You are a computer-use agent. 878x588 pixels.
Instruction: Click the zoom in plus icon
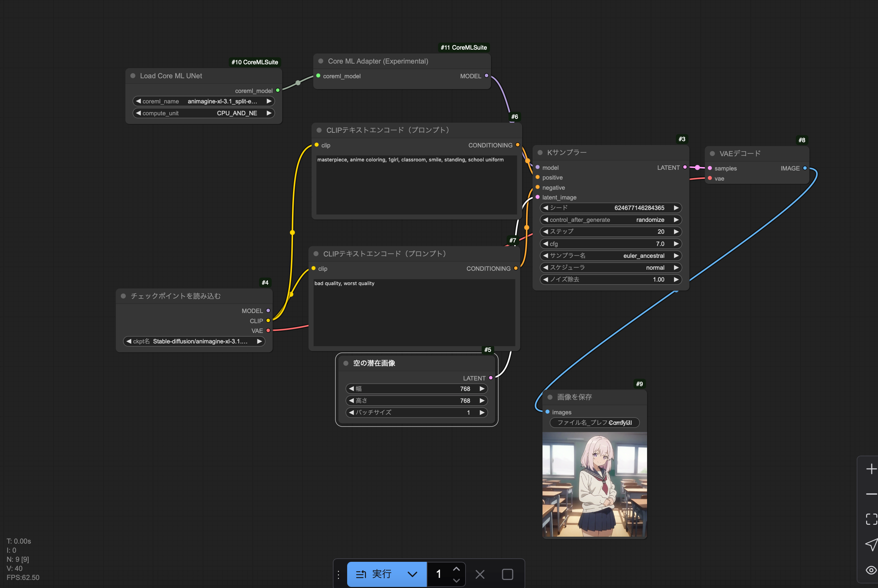pos(871,469)
